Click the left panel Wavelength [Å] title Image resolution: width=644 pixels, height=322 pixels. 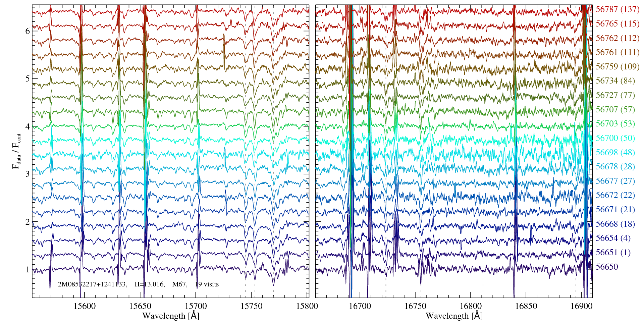tap(170, 316)
